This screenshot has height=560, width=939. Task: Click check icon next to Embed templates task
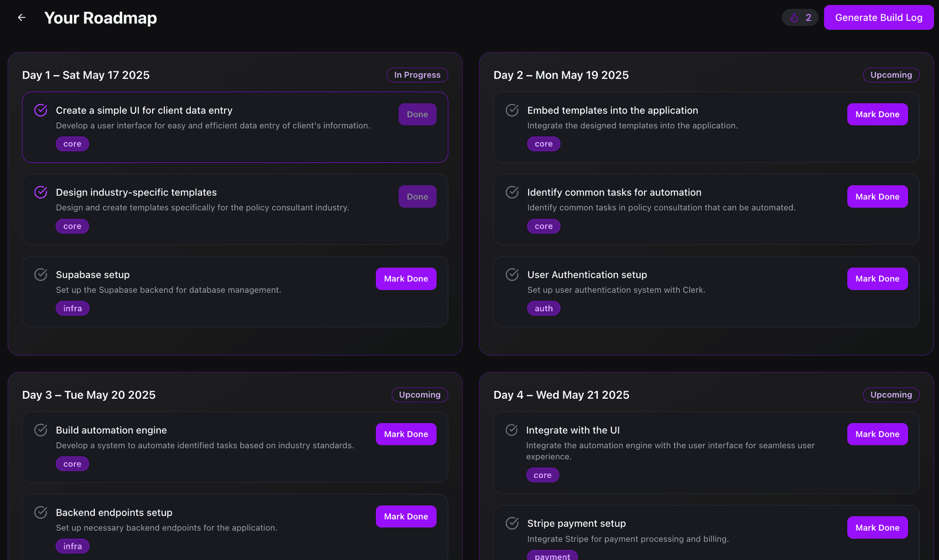coord(512,110)
